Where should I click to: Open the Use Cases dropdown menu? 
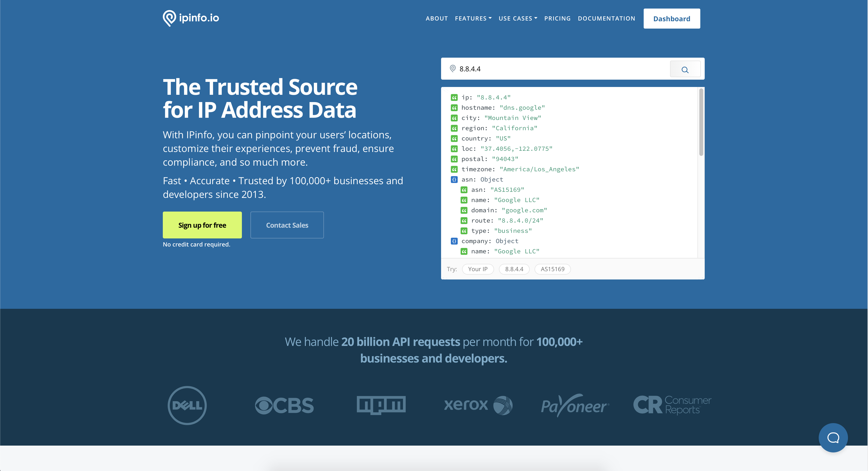point(518,19)
